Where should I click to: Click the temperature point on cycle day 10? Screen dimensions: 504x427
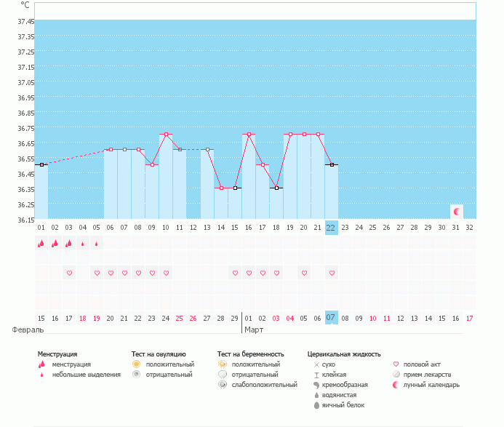(166, 135)
